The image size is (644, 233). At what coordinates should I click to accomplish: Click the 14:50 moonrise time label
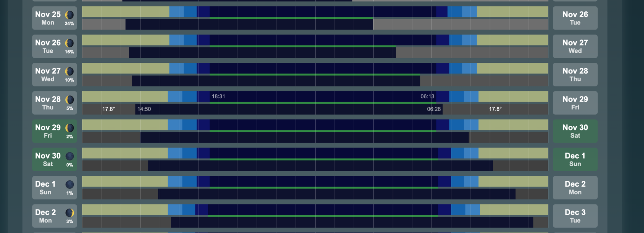tap(144, 109)
